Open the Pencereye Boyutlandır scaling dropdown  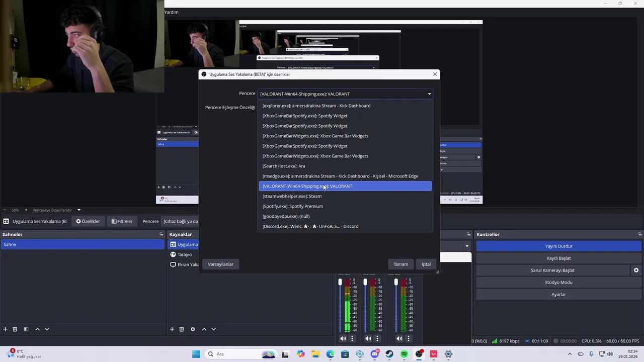point(78,210)
